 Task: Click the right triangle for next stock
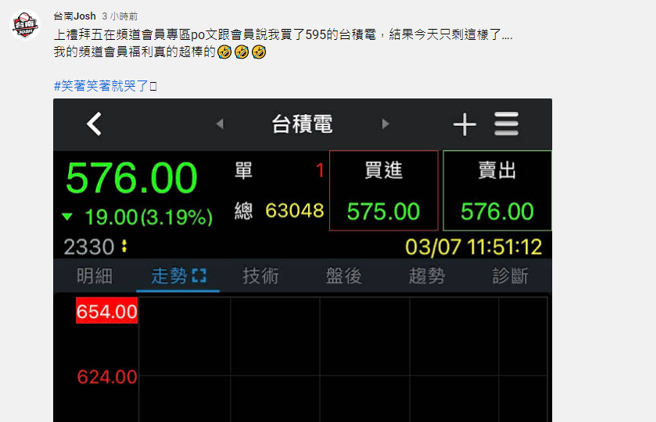pyautogui.click(x=385, y=124)
